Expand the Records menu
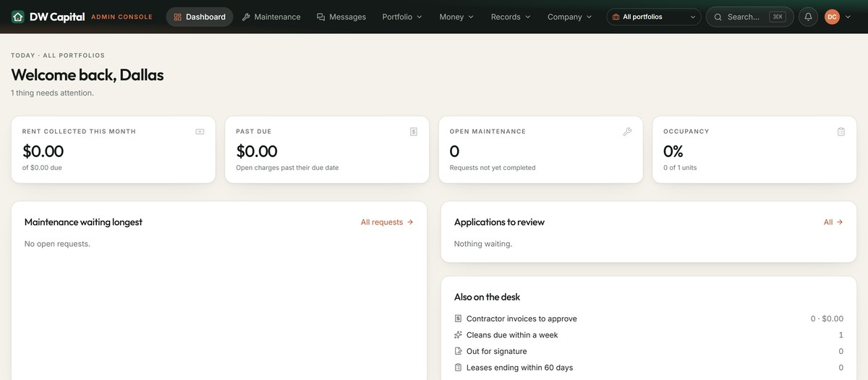This screenshot has height=380, width=868. coord(511,17)
